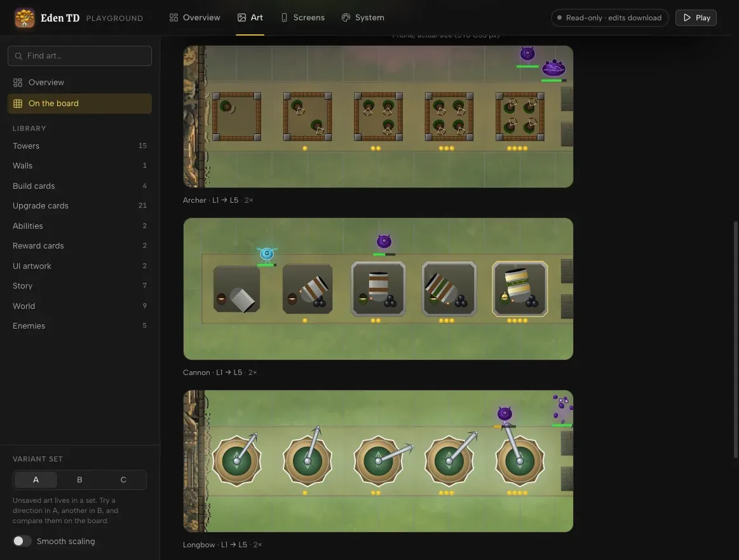The image size is (739, 560).
Task: Click the On the board table icon
Action: coord(18,104)
